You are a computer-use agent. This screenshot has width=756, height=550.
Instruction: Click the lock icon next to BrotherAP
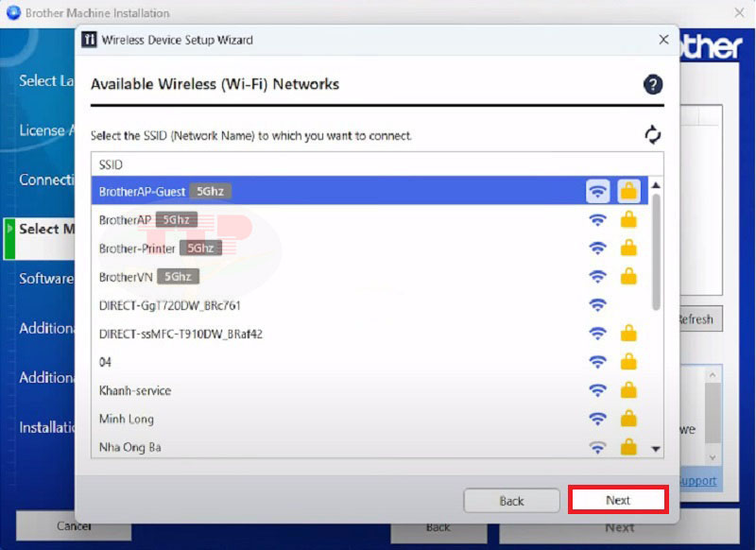[x=628, y=220]
